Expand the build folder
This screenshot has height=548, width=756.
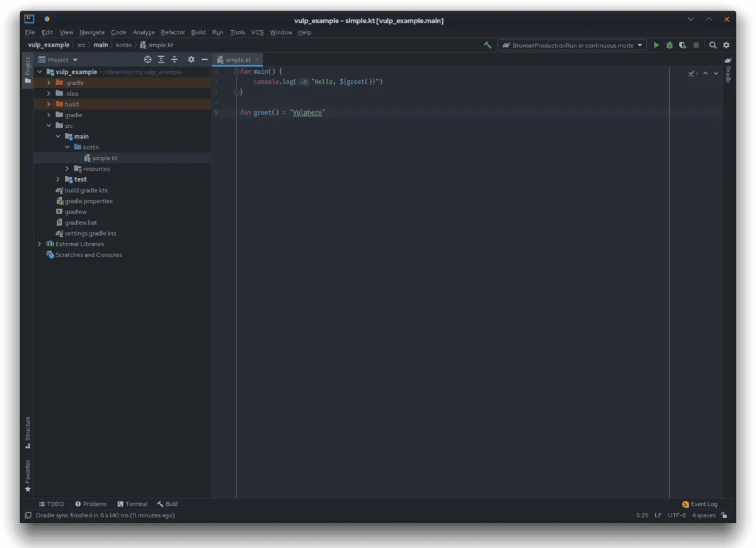point(49,104)
